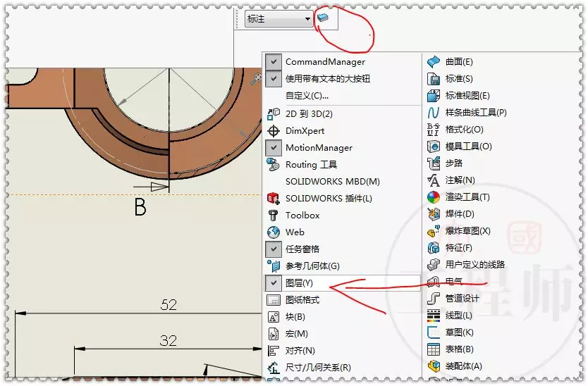Enable the Toolbox toolbar icon

point(274,215)
